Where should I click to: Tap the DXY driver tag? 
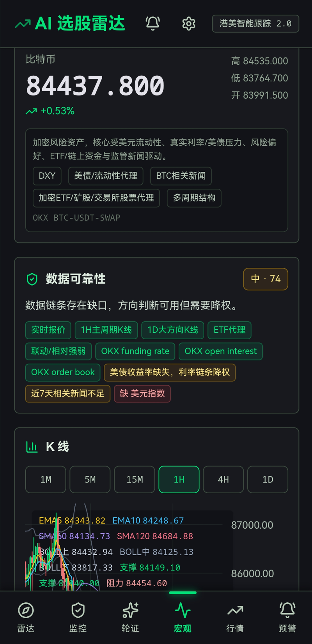(47, 176)
